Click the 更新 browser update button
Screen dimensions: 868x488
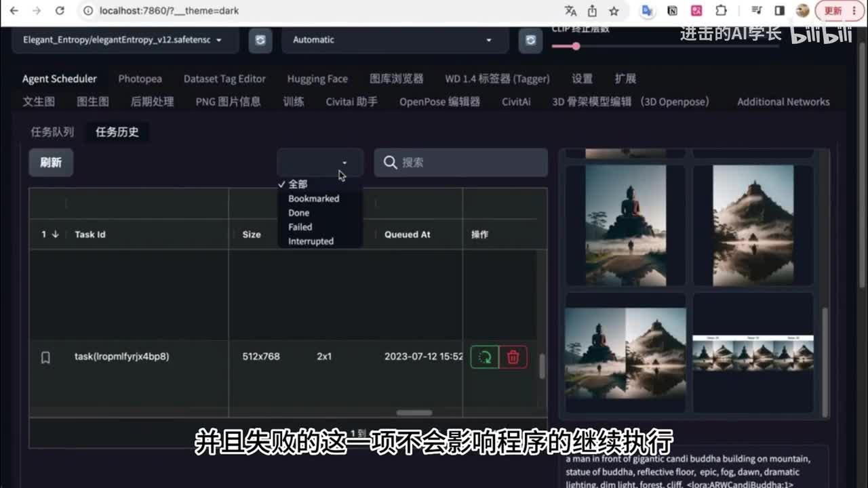837,11
